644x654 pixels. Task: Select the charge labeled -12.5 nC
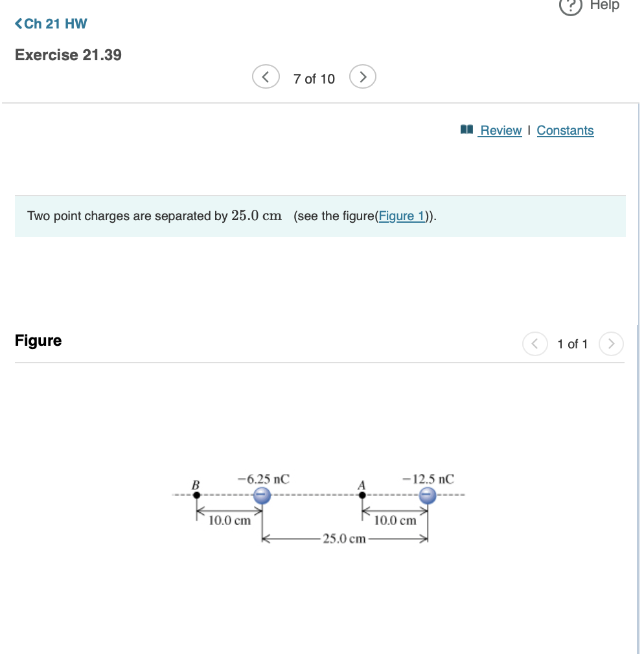click(428, 495)
